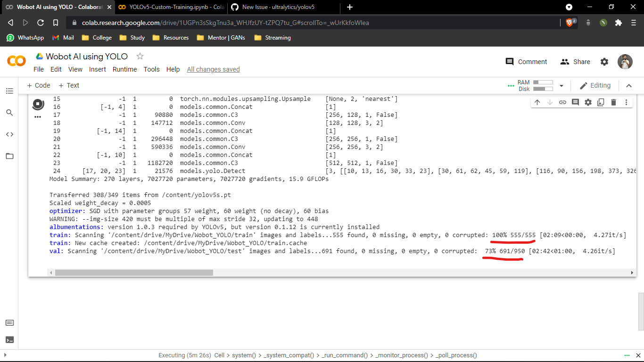Copy the link to this cell
The image size is (644, 362).
click(563, 102)
